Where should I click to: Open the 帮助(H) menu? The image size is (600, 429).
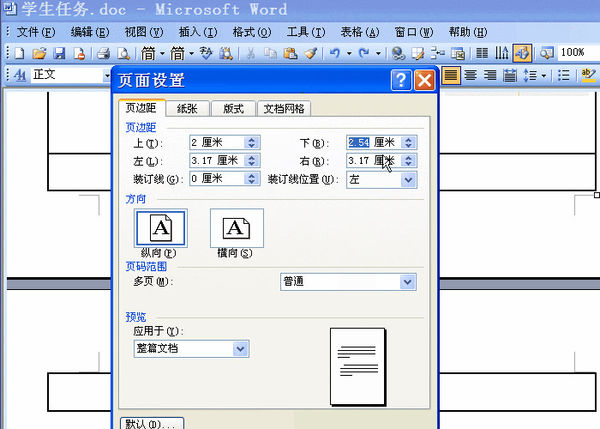468,32
